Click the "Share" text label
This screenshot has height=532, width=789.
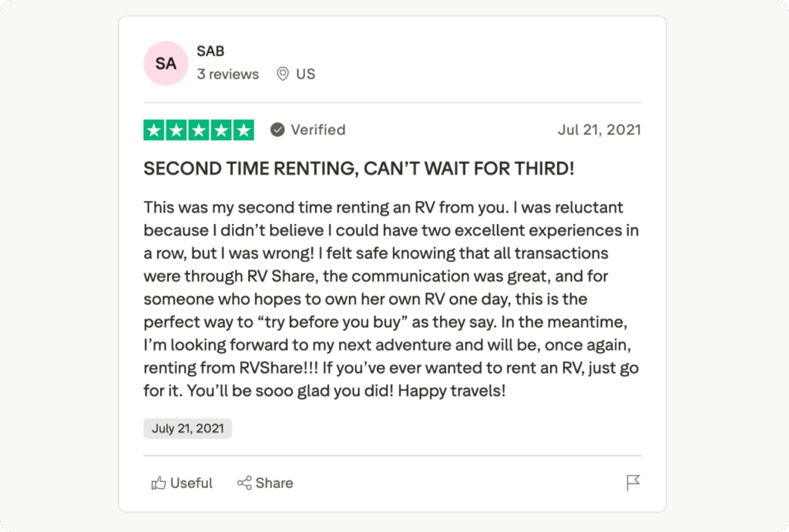274,483
